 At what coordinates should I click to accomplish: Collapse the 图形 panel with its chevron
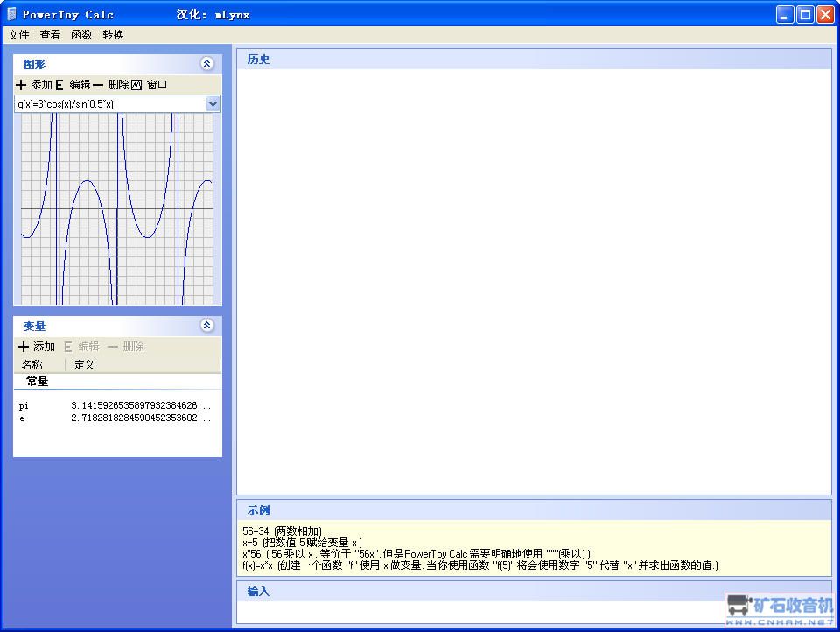[206, 64]
